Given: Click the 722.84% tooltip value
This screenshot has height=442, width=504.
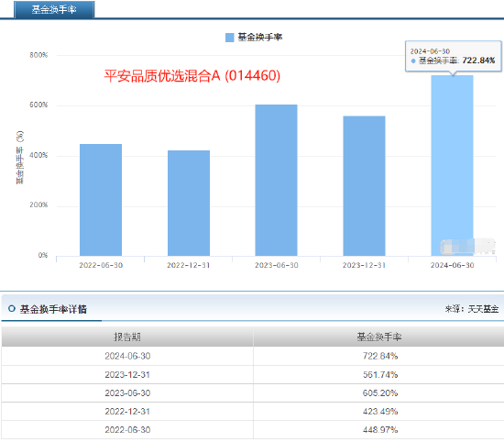Looking at the screenshot, I should click(x=478, y=61).
